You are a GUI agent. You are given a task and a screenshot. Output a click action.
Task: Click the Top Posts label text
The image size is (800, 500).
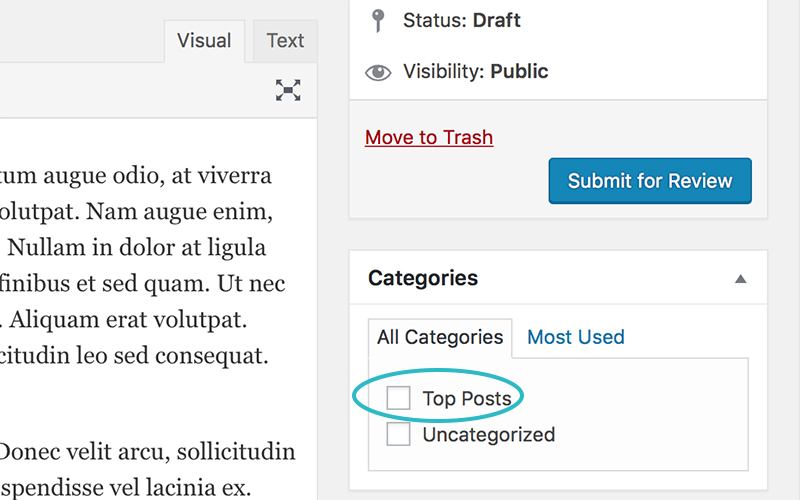pyautogui.click(x=467, y=398)
